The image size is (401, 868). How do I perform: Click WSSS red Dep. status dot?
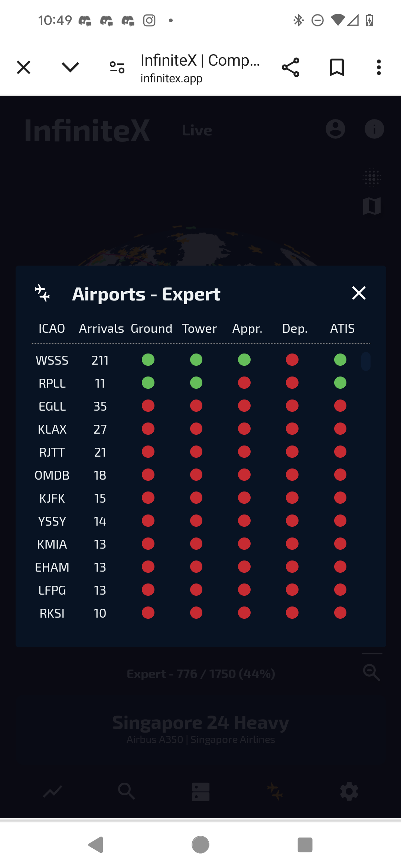(292, 360)
